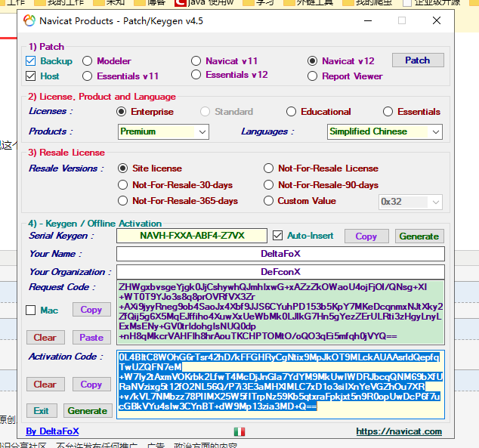Select the Modeler radio button
The width and height of the screenshot is (479, 448).
[x=88, y=60]
